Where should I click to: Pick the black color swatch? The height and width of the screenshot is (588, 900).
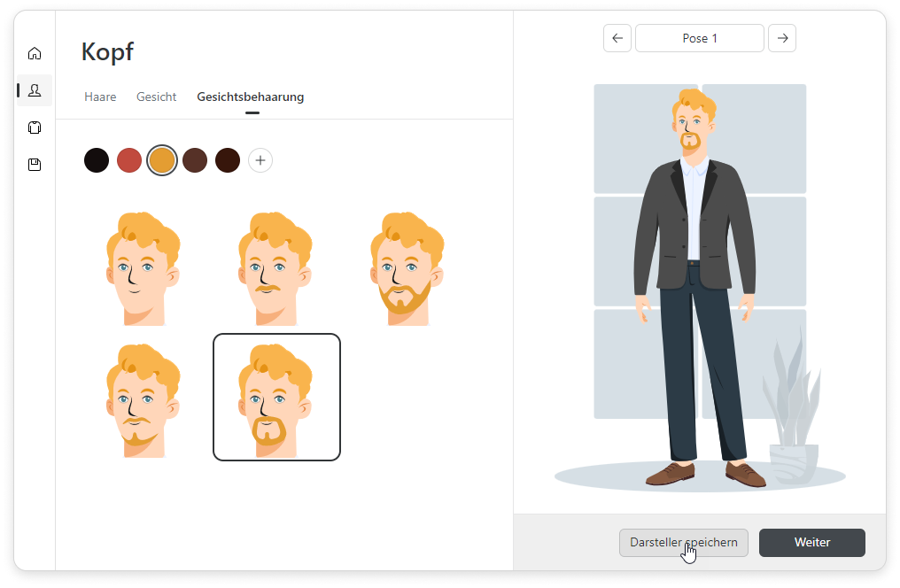97,160
